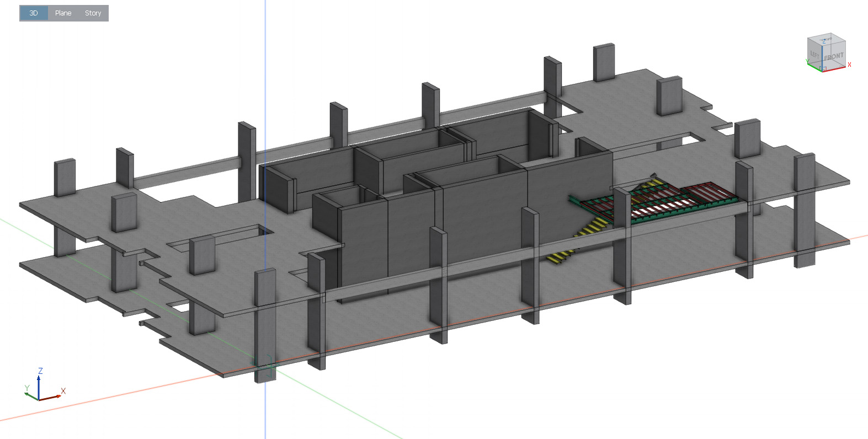Switch to the 3D view tab

pos(34,13)
